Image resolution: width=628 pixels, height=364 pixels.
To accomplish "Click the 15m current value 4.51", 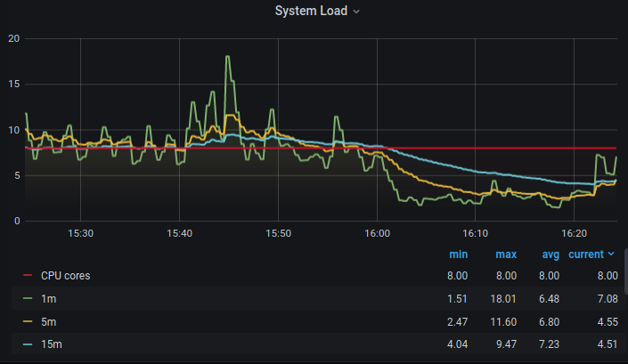I will (x=604, y=344).
